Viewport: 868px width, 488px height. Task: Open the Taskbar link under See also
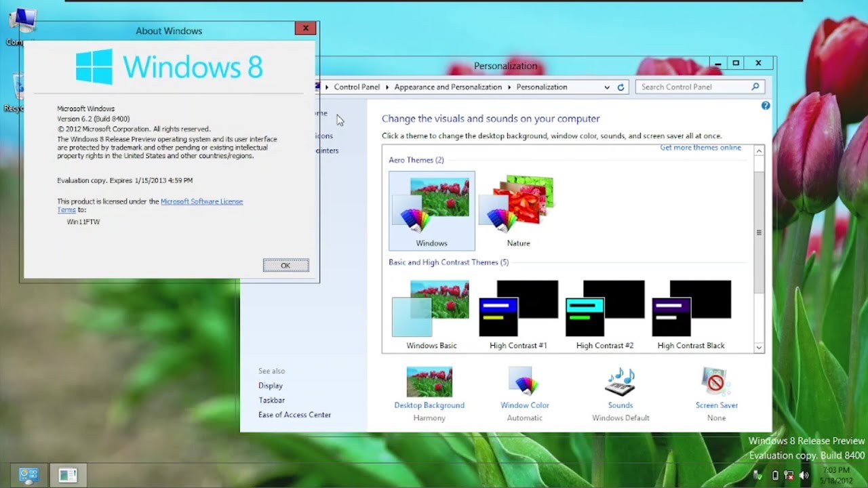(271, 401)
